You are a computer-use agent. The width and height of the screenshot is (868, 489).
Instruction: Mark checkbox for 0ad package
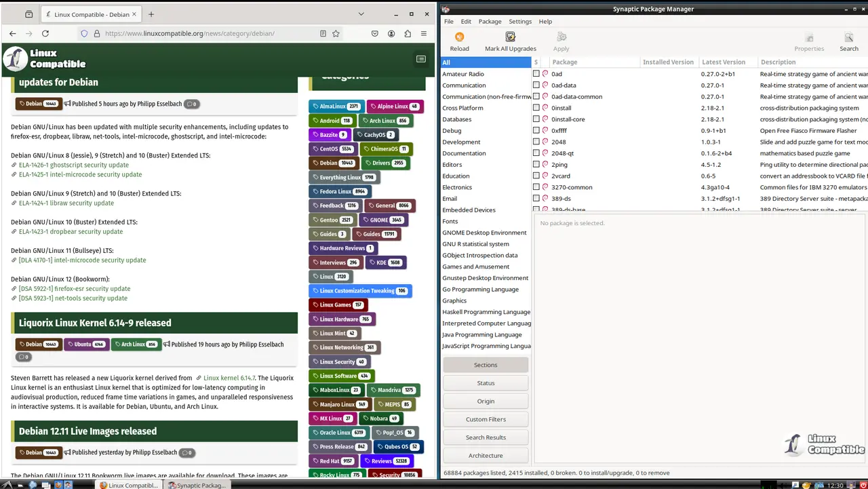point(536,74)
